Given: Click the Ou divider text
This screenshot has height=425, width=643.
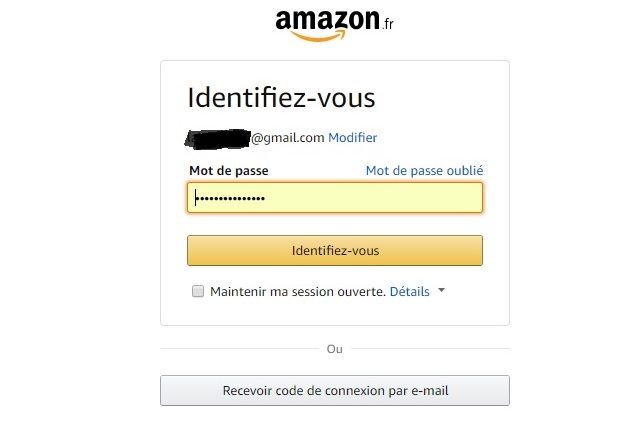Looking at the screenshot, I should [335, 349].
